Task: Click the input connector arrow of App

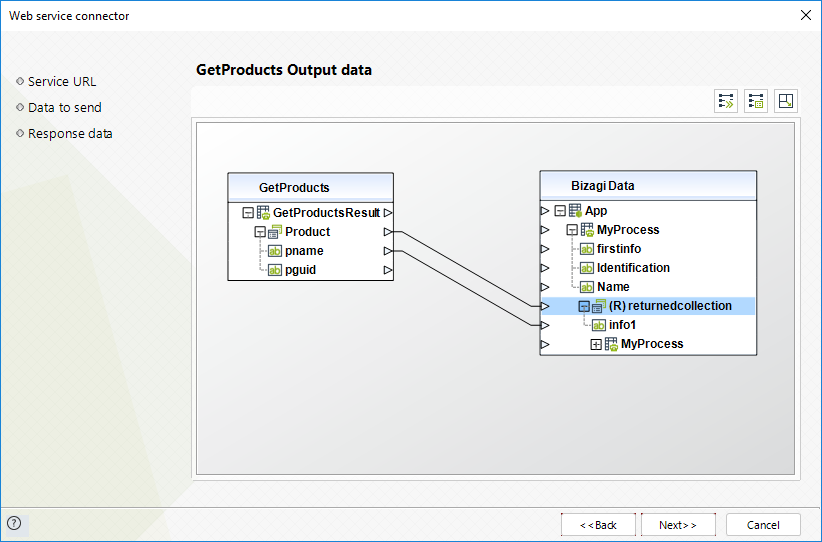Action: [x=545, y=211]
